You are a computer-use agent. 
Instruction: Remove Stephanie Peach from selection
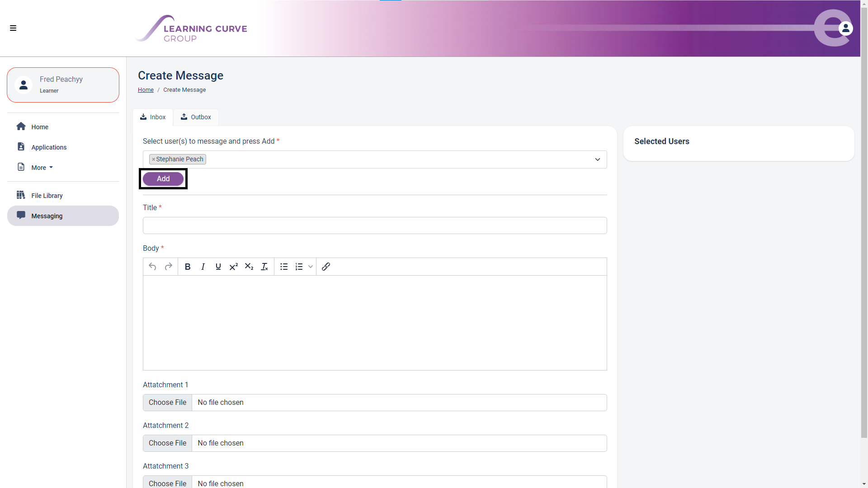point(154,160)
